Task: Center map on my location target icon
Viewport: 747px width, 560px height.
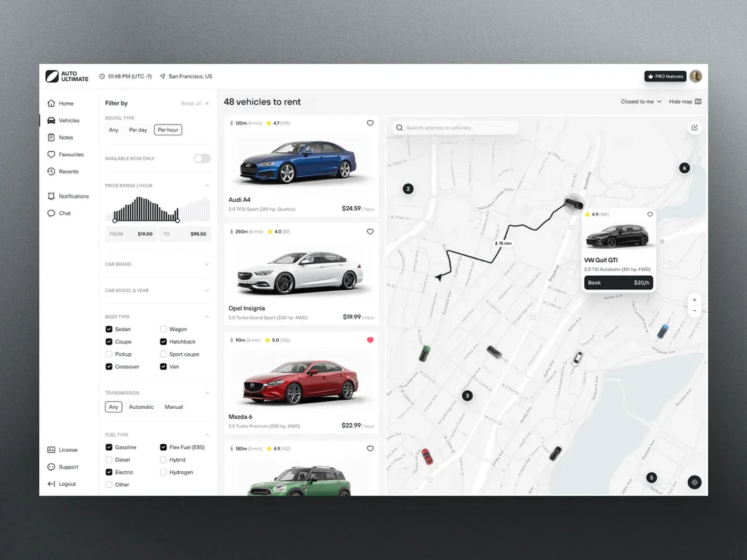Action: tap(695, 483)
